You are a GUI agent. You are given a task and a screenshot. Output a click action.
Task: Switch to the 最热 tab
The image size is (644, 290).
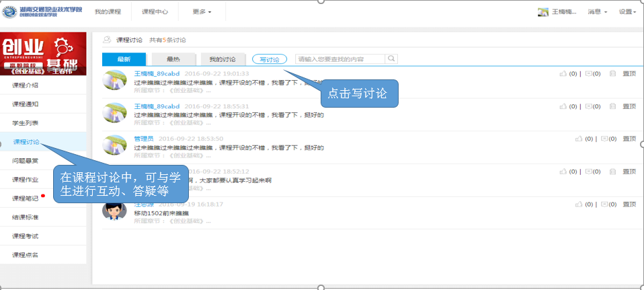[x=173, y=59]
